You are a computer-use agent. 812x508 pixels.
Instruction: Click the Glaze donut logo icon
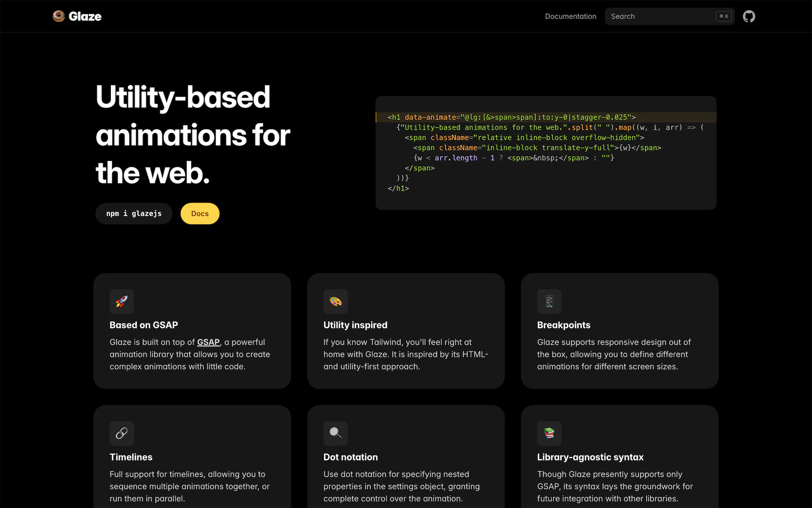coord(58,16)
